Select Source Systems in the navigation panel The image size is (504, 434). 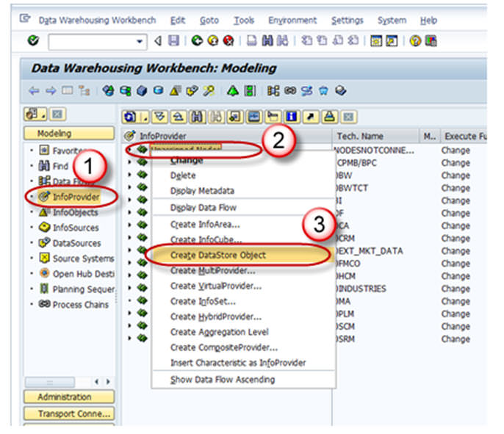(x=82, y=258)
